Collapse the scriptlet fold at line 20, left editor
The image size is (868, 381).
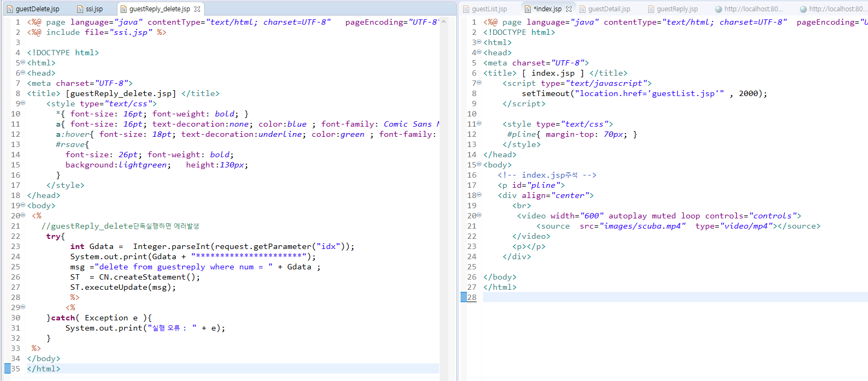[23, 215]
